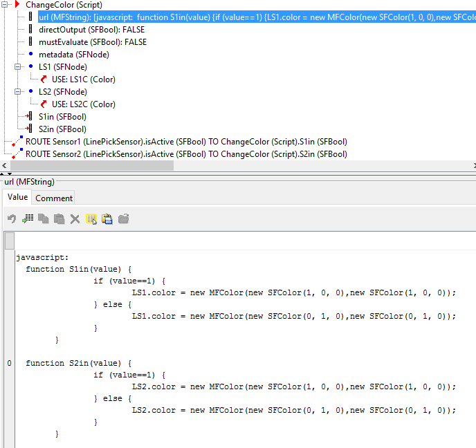
Task: Click the paste special clipboard icon
Action: (x=107, y=218)
